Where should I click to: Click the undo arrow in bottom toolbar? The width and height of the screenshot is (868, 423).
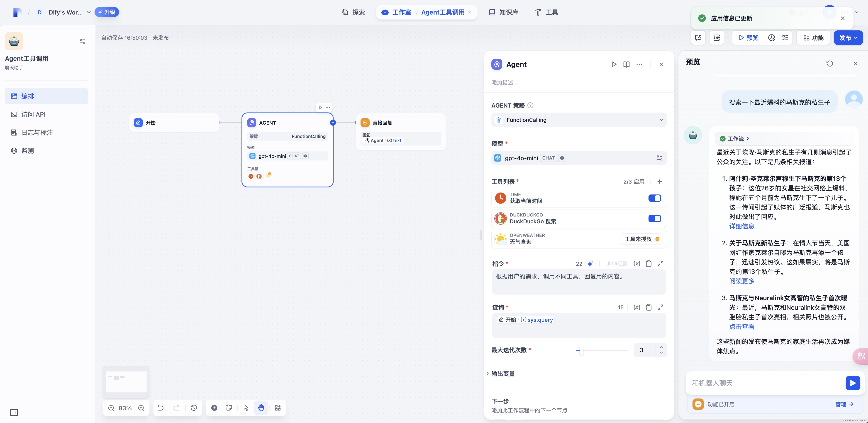[x=161, y=408]
